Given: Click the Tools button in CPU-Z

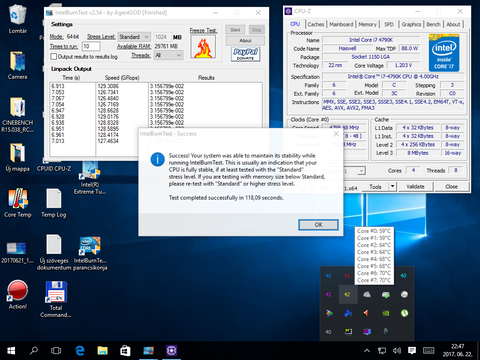Looking at the screenshot, I should pyautogui.click(x=375, y=187).
